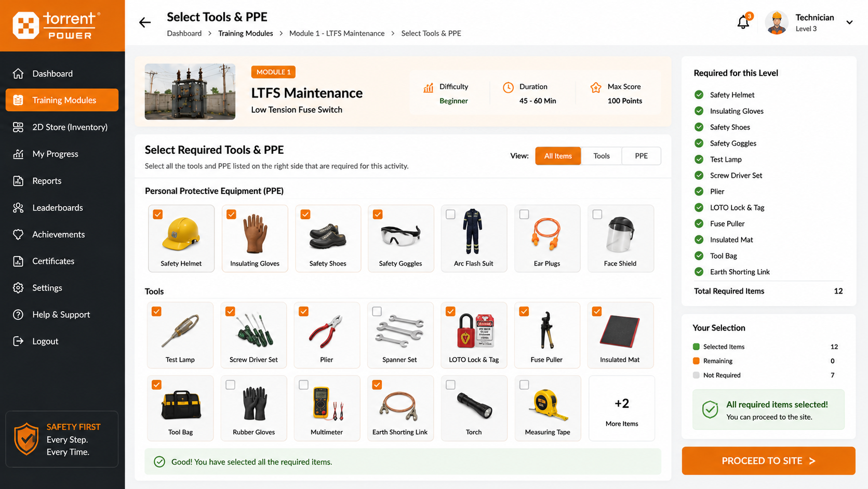This screenshot has width=868, height=489.
Task: Open Training Modules breadcrumb link
Action: 245,33
